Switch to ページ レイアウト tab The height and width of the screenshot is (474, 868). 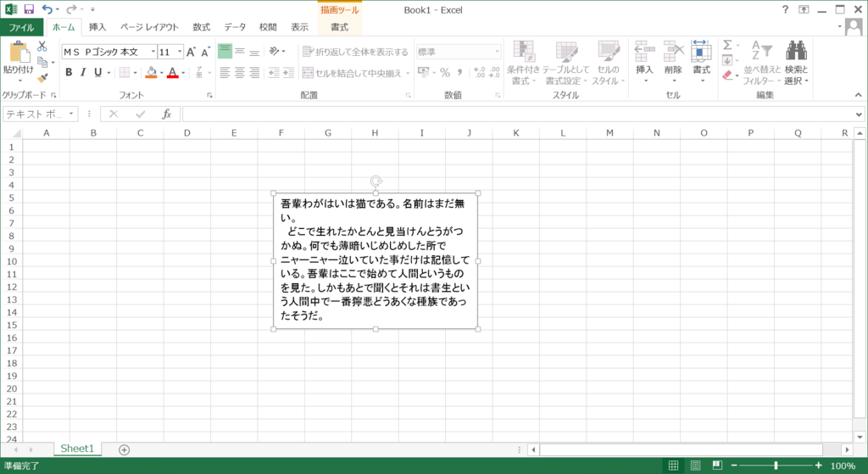point(149,27)
